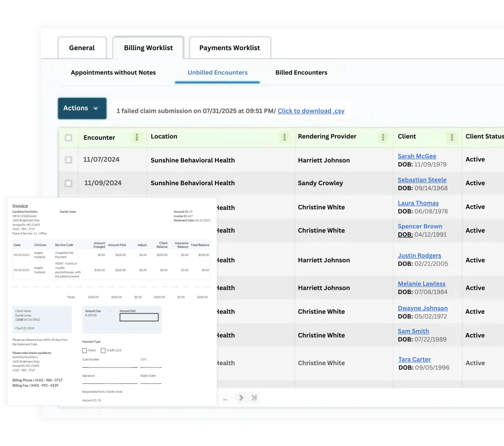The height and width of the screenshot is (446, 504).
Task: Select Credit Card payment type on invoice
Action: (x=103, y=350)
